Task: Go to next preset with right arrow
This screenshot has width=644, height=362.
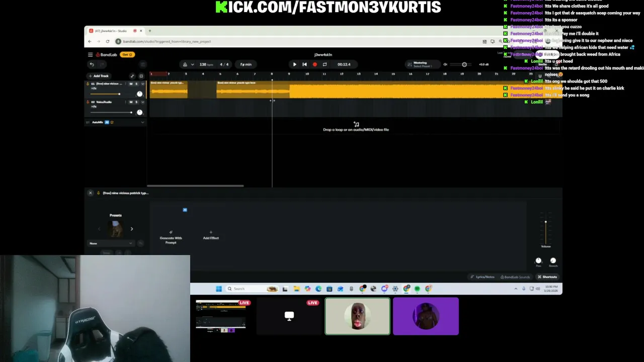Action: (132, 229)
